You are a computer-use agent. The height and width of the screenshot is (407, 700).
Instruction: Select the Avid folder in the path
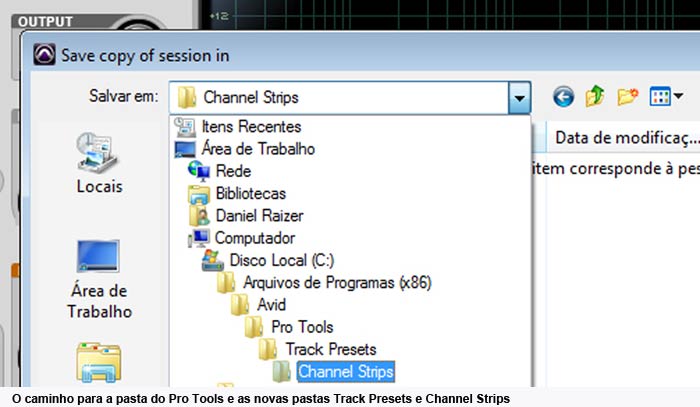point(271,305)
